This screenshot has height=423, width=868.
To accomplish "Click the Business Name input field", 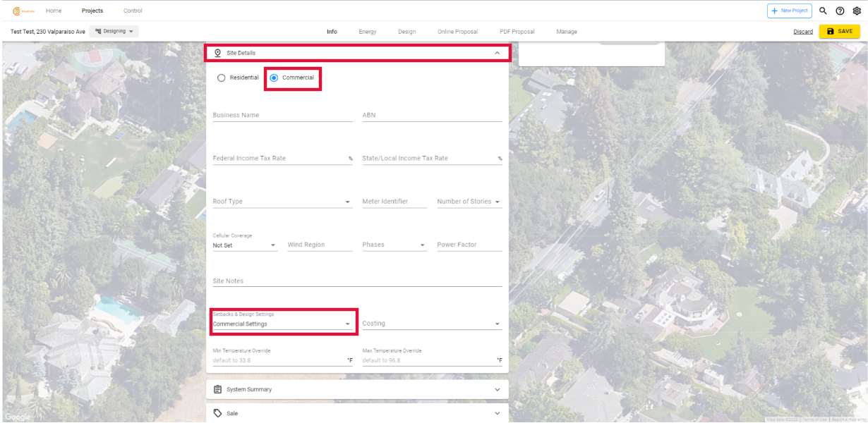I will click(282, 115).
